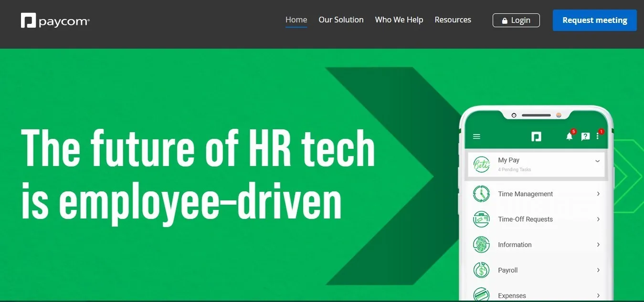Select the Time Management label
Screen dimensions: 644x302
[x=525, y=194]
